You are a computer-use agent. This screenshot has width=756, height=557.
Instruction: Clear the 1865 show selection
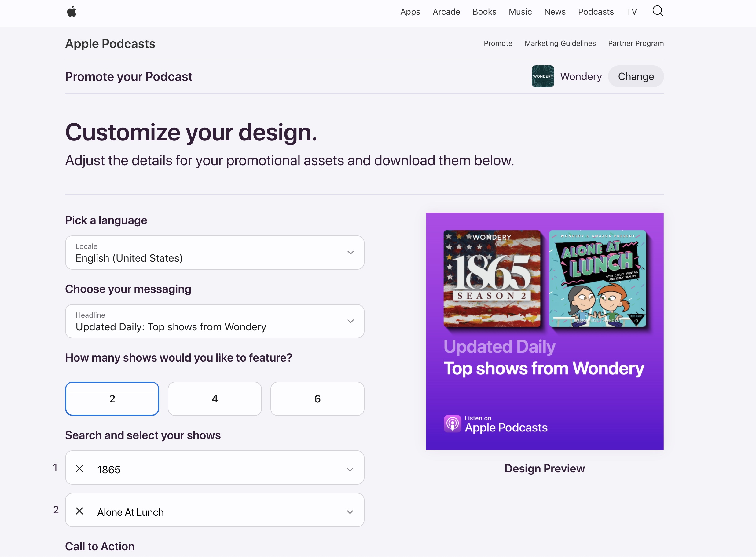click(x=80, y=468)
